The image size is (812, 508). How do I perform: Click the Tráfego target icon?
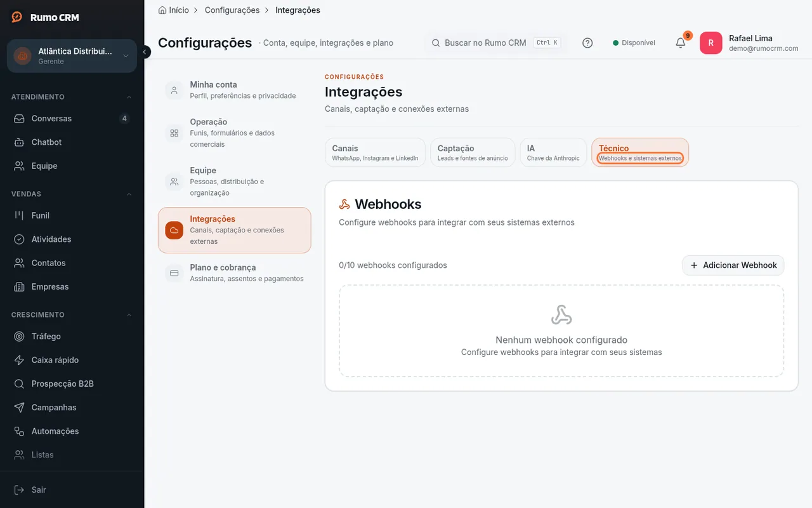tap(20, 337)
